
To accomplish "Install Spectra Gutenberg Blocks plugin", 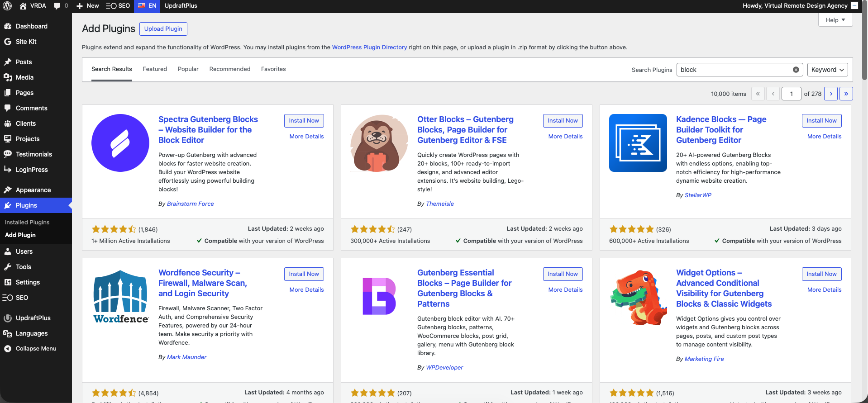I will click(304, 121).
